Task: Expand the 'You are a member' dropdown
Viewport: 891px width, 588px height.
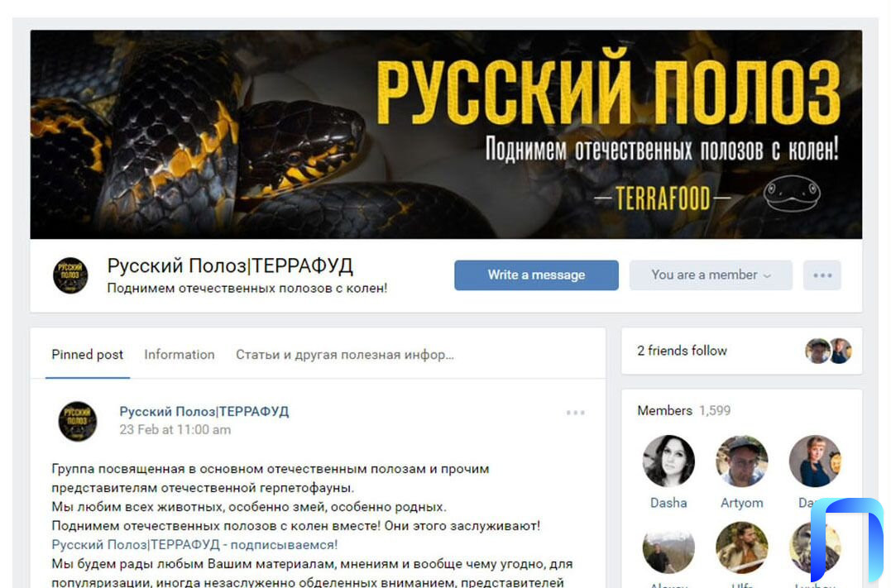Action: tap(711, 275)
